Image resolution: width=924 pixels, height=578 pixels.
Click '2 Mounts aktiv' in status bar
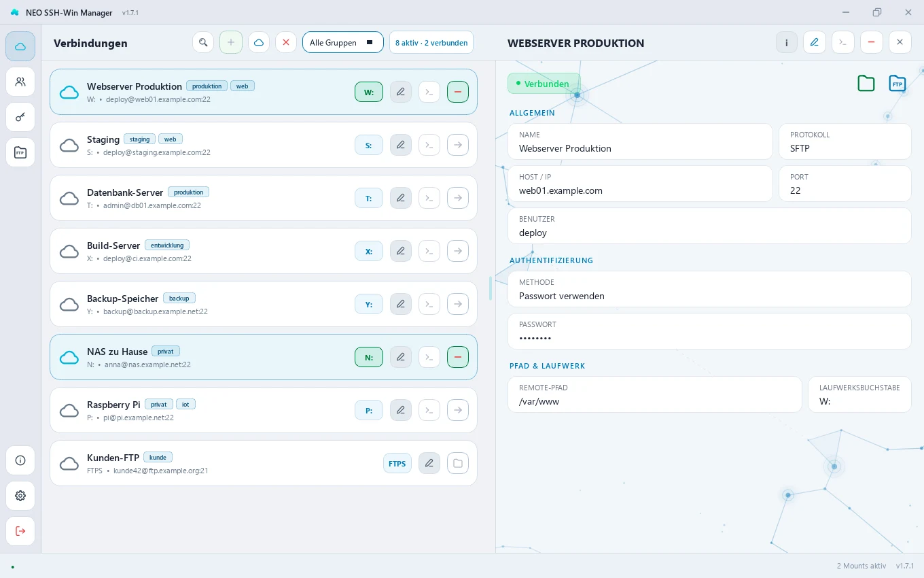(861, 566)
